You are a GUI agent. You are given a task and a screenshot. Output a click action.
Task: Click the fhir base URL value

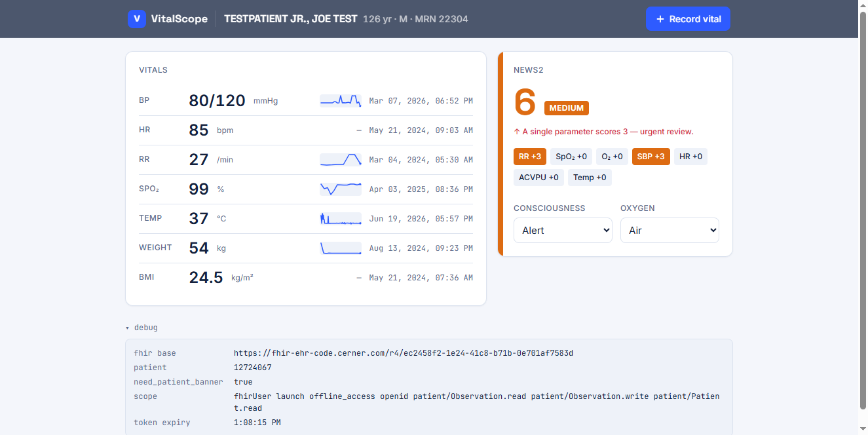404,353
